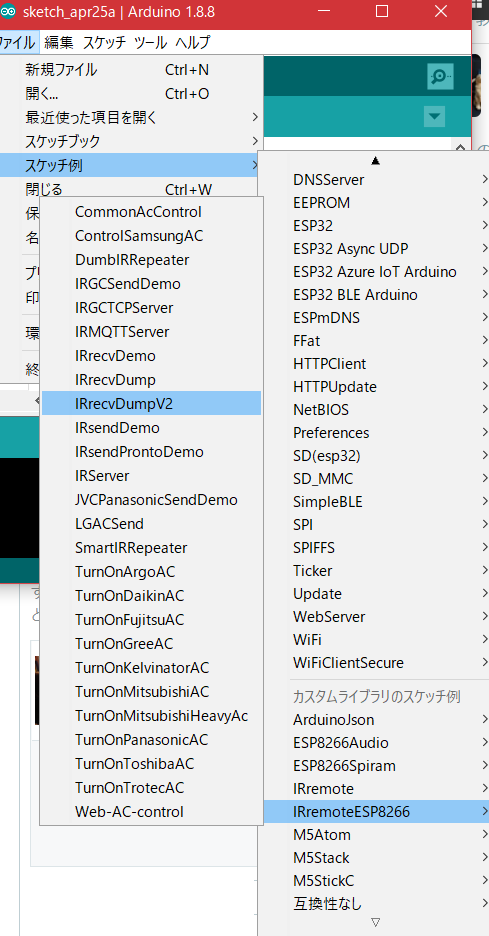Image resolution: width=489 pixels, height=936 pixels.
Task: Expand M5Stack examples submenu
Action: click(x=376, y=858)
